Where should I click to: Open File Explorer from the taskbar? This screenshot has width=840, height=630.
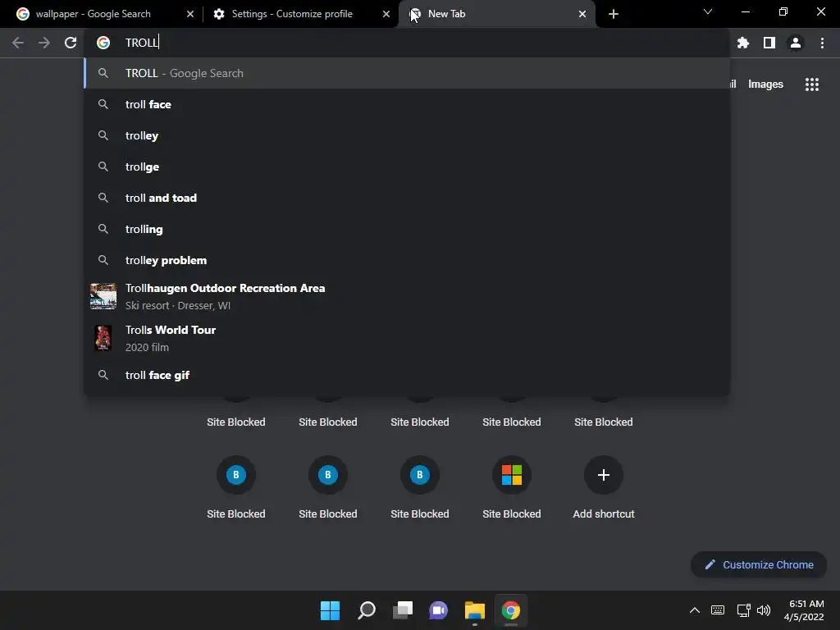click(475, 610)
